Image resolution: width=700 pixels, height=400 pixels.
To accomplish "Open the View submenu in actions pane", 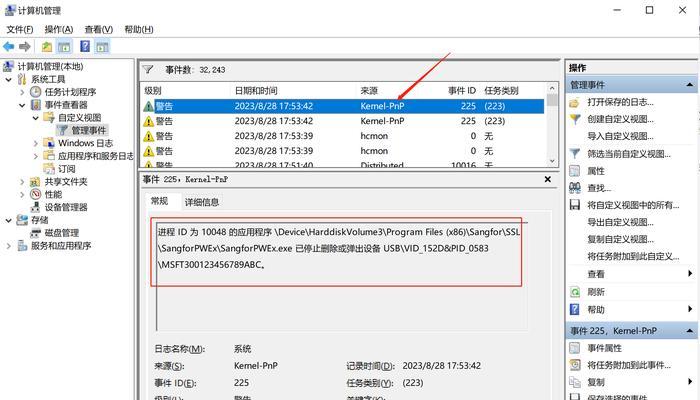I will [632, 274].
